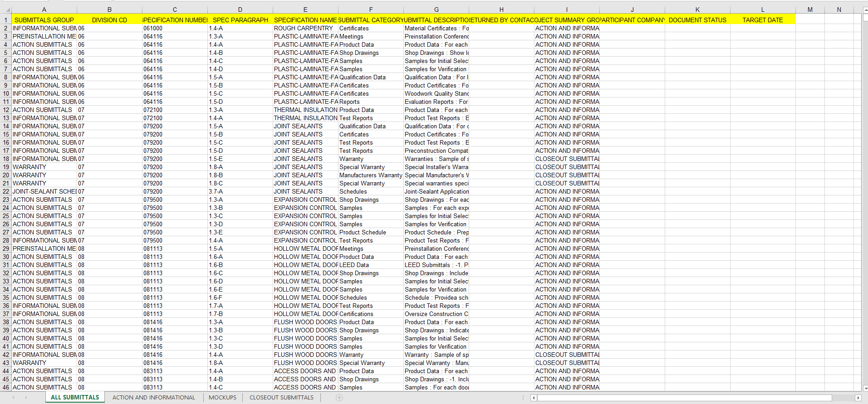This screenshot has width=868, height=404.
Task: Select the DIVISION CD header cell
Action: coord(109,20)
